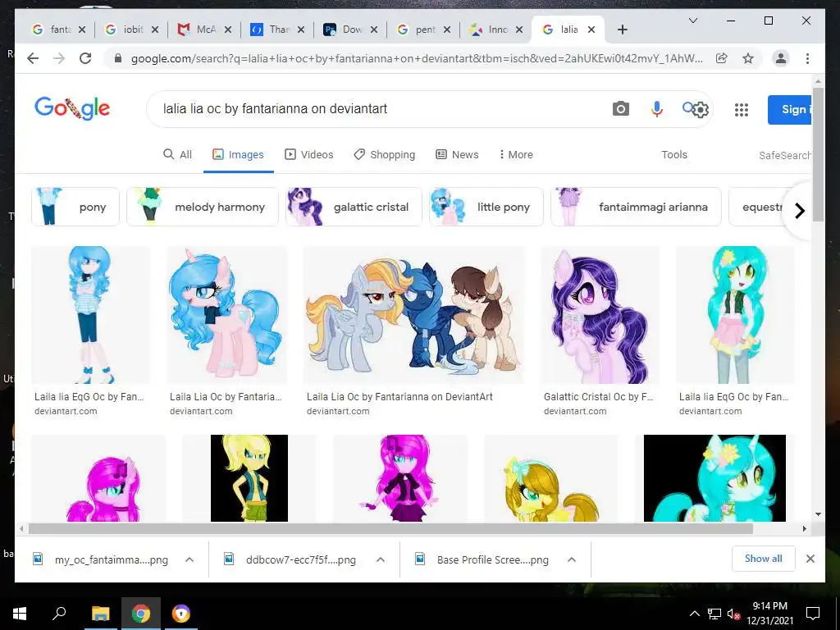This screenshot has width=840, height=630.
Task: Switch to the Videos tab
Action: [309, 155]
